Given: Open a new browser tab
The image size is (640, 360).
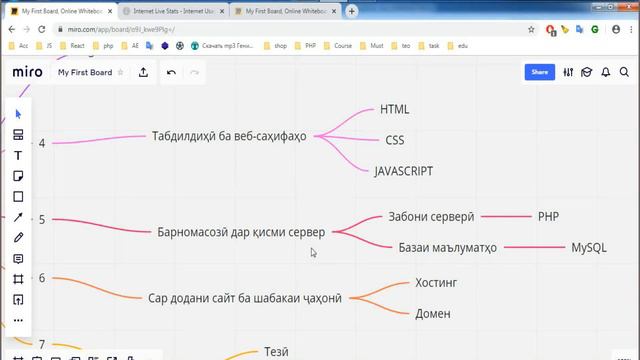Looking at the screenshot, I should [x=351, y=11].
